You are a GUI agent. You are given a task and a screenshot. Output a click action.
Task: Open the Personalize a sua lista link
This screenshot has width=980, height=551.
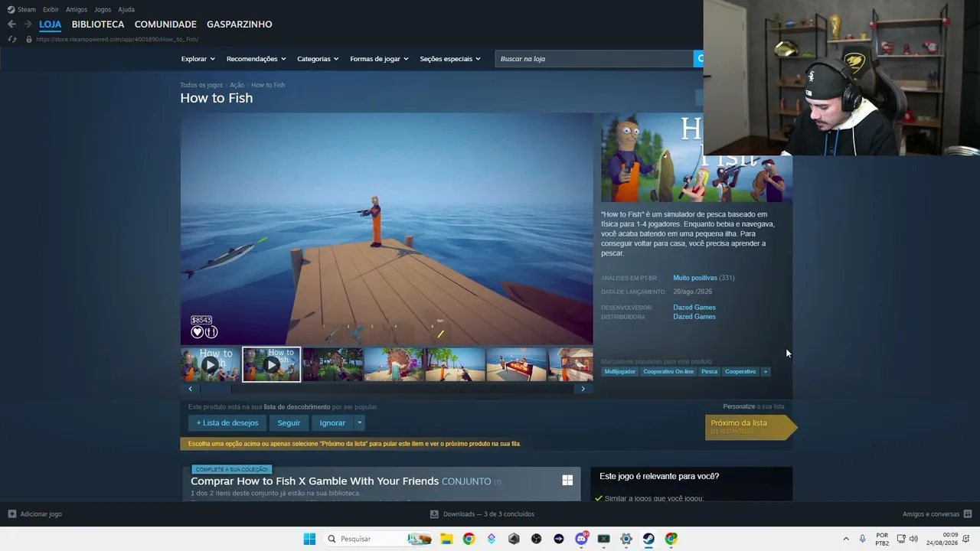tap(753, 406)
